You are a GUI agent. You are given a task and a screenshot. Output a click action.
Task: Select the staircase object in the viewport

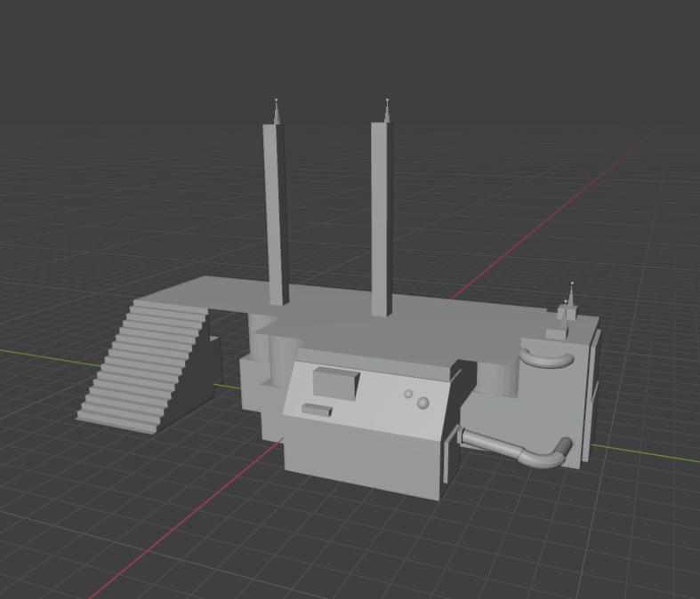pos(143,368)
